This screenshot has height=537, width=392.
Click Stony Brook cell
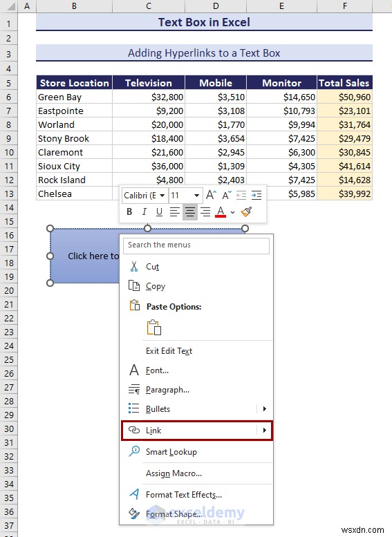pyautogui.click(x=74, y=138)
